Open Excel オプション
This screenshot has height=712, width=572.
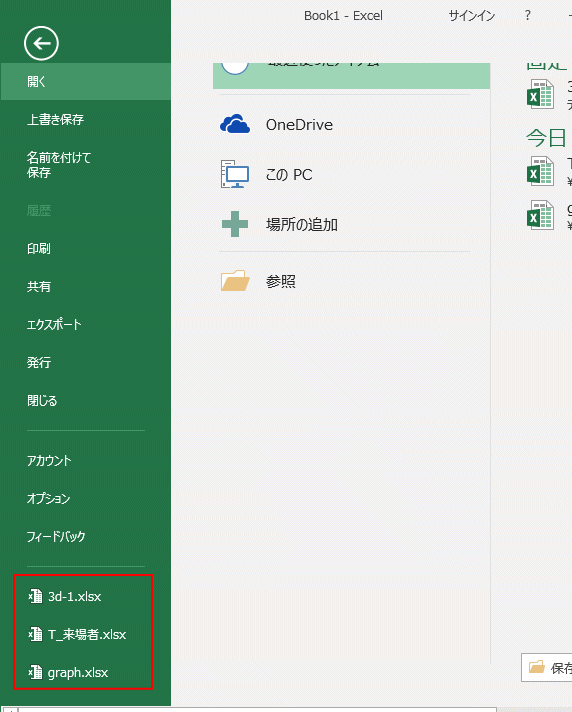(48, 498)
